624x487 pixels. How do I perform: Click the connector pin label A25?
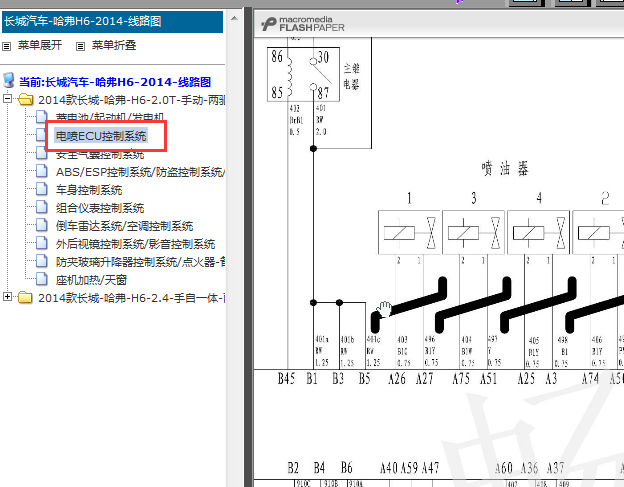[x=526, y=378]
